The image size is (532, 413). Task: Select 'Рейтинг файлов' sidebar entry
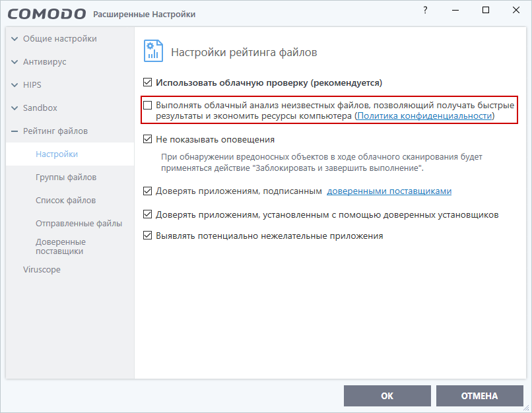click(55, 131)
